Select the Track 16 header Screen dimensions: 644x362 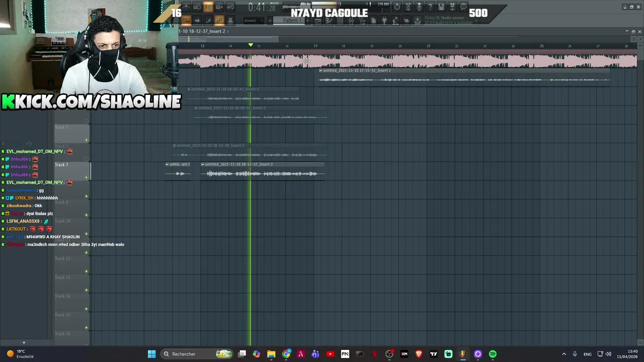pyautogui.click(x=72, y=338)
